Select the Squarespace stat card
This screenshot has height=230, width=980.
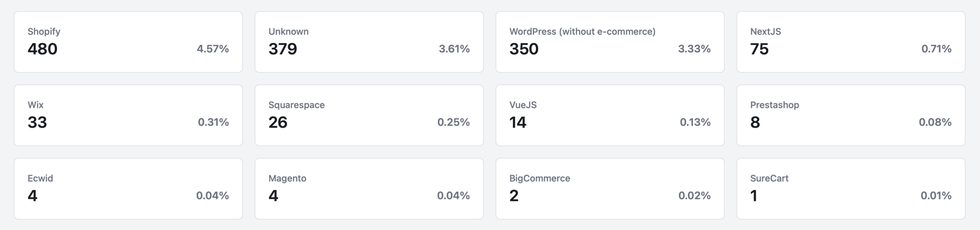(x=369, y=115)
